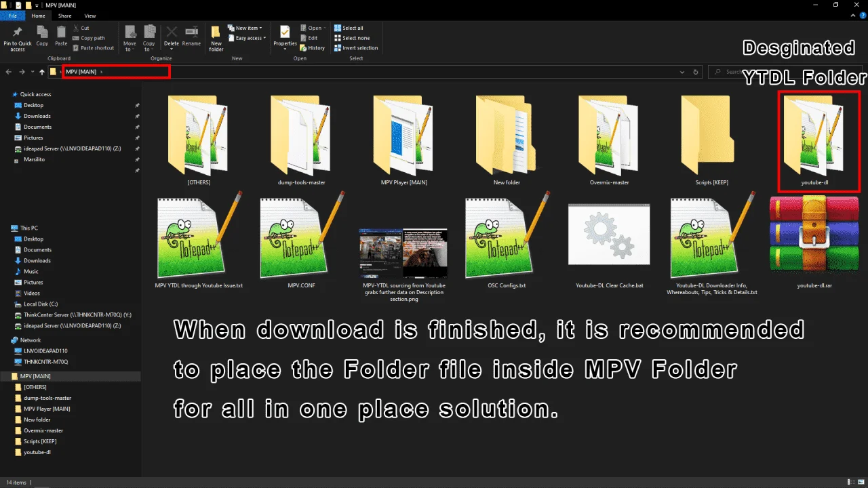This screenshot has width=868, height=488.
Task: Click the Refresh button
Action: [696, 72]
